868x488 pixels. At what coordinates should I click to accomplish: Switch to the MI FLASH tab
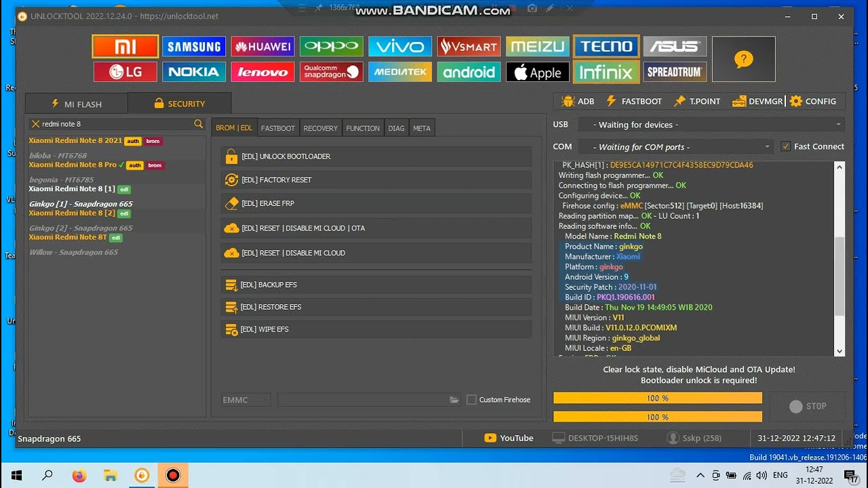[76, 104]
